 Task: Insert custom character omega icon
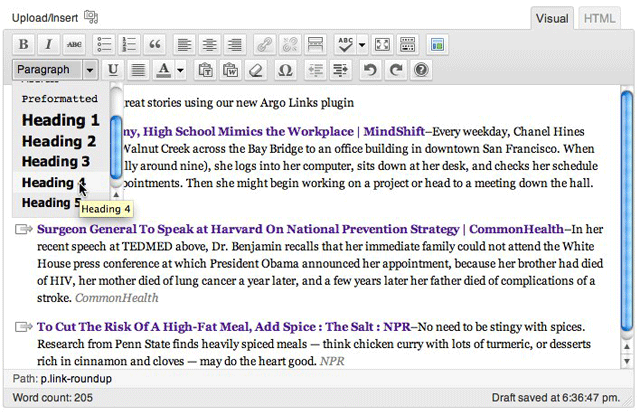285,70
